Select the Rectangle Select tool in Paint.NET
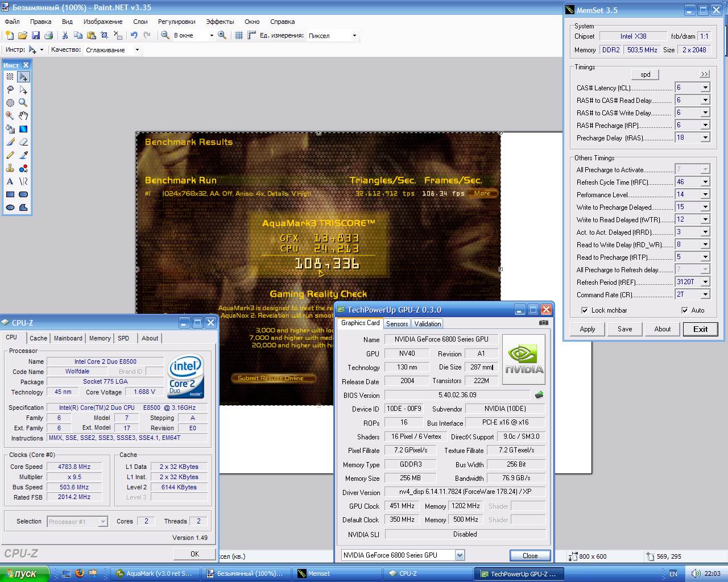 tap(10, 77)
